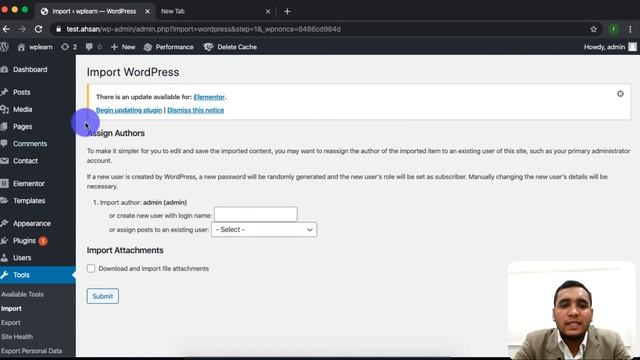
Task: Open Users in the sidebar
Action: click(22, 258)
